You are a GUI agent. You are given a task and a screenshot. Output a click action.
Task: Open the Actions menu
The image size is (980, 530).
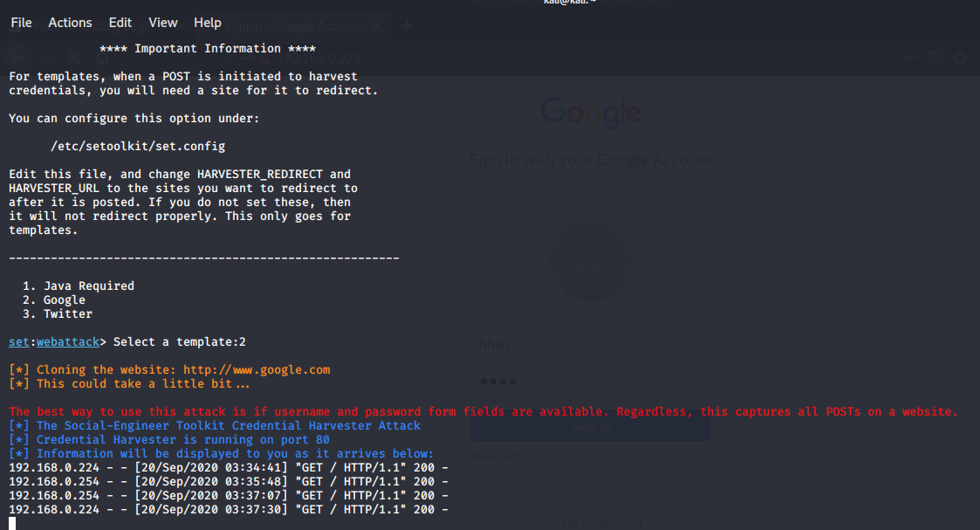pos(70,23)
